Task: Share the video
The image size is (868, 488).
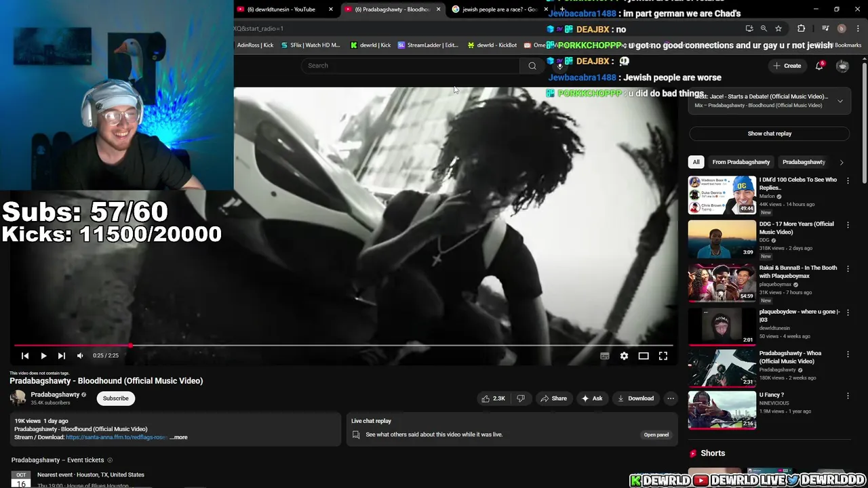Action: coord(553,399)
